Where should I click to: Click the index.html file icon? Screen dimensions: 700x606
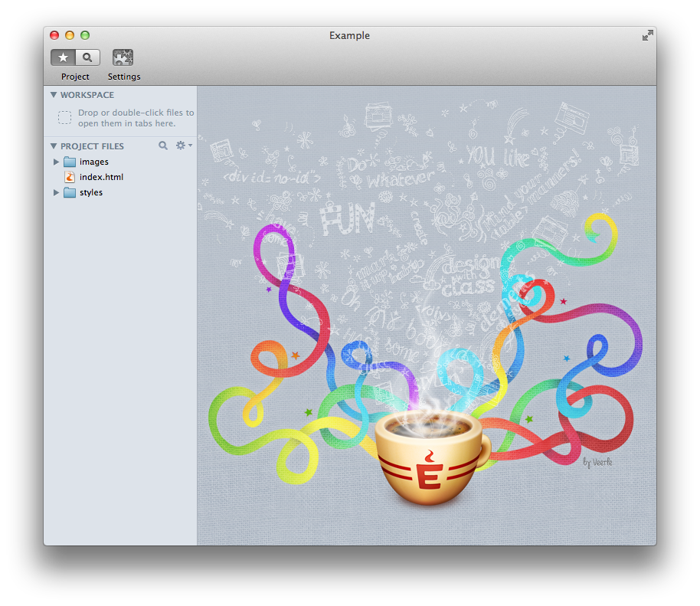coord(70,177)
